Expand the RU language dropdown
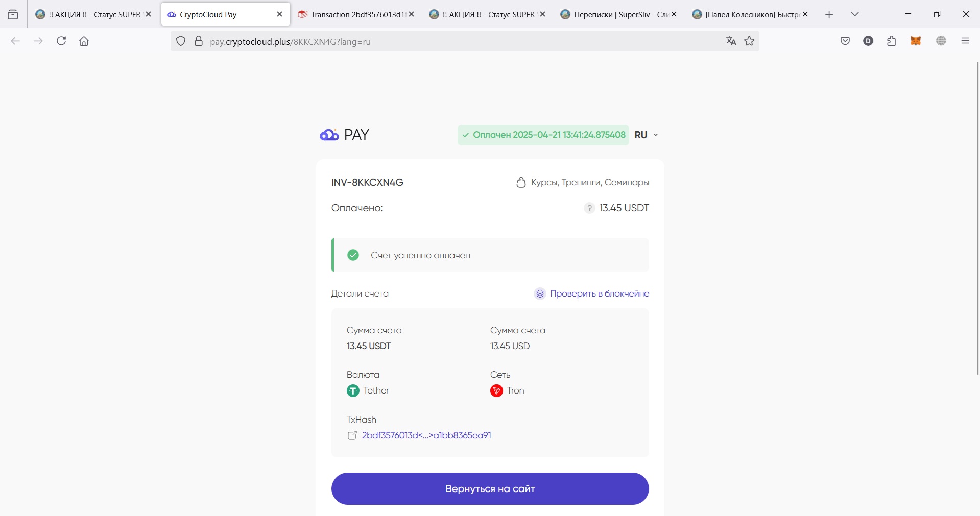This screenshot has height=516, width=980. [x=647, y=135]
